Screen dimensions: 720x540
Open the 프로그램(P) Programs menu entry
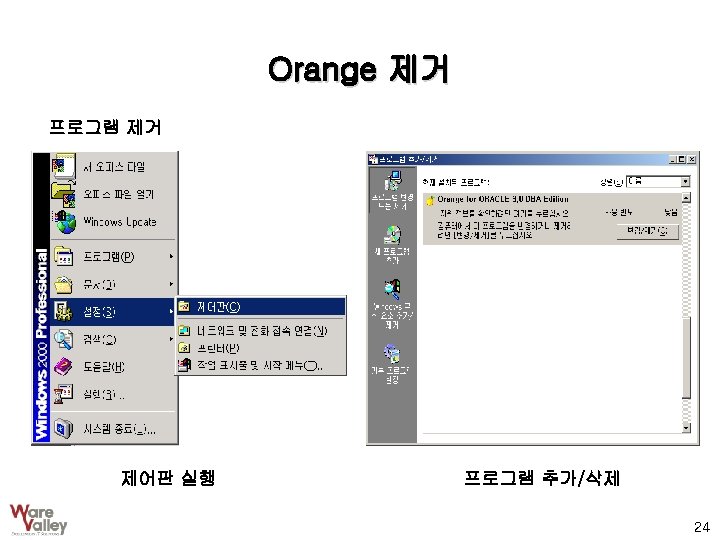(113, 257)
